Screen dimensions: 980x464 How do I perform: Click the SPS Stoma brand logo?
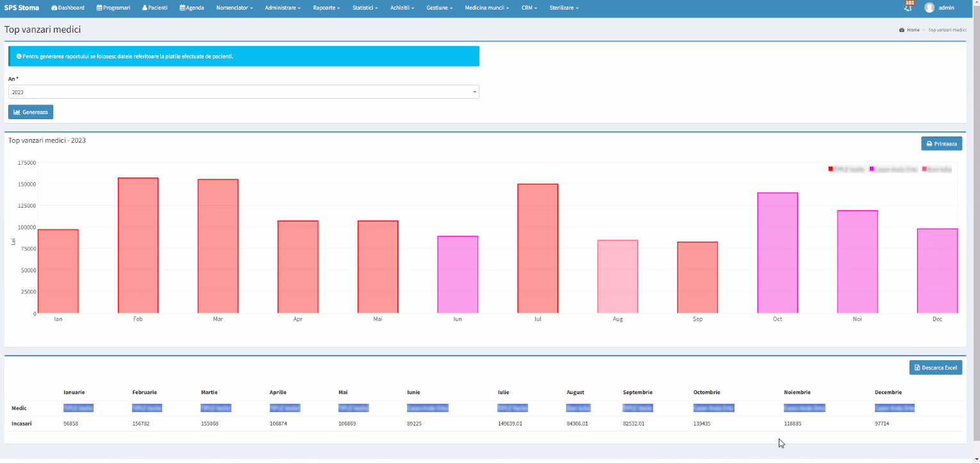coord(21,8)
